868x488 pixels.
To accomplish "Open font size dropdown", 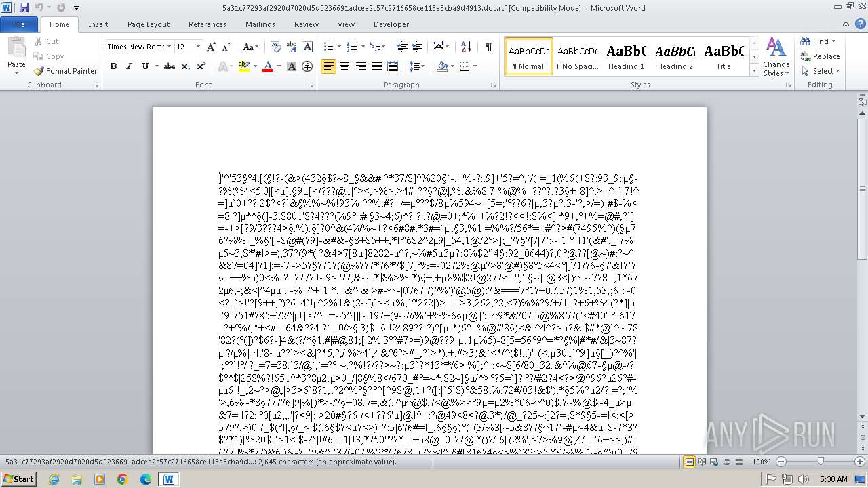I will point(198,47).
